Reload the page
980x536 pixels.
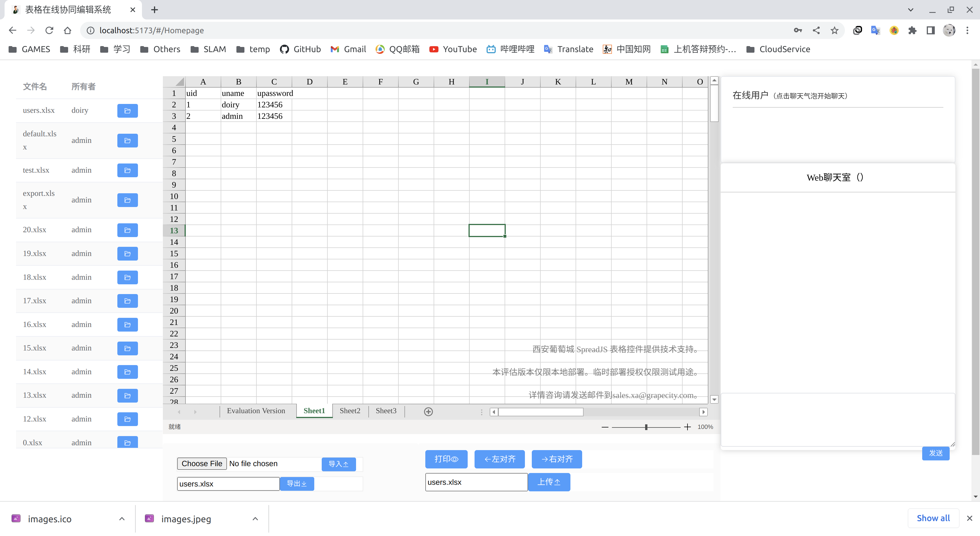49,30
